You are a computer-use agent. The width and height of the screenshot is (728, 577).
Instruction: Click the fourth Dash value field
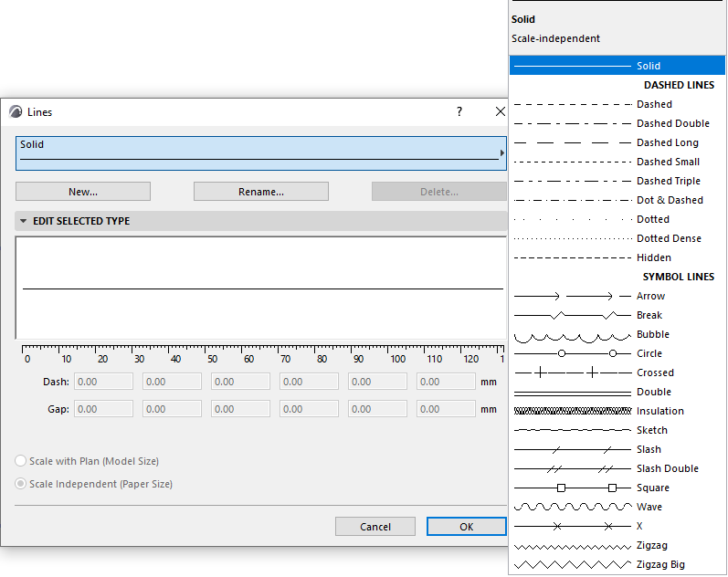coord(309,382)
